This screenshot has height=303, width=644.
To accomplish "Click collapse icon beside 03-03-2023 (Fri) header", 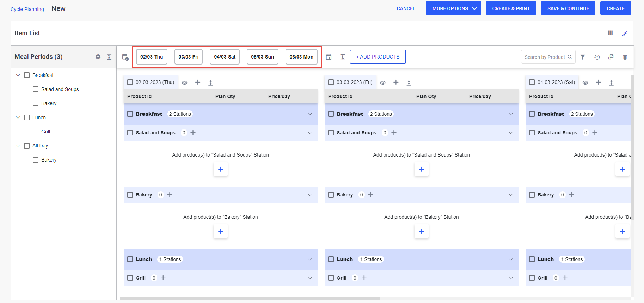I will pyautogui.click(x=409, y=83).
